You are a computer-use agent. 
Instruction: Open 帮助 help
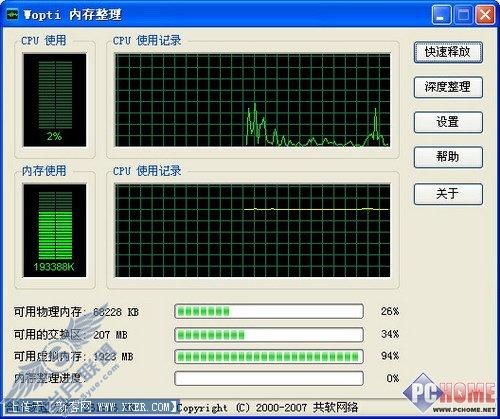tap(448, 157)
